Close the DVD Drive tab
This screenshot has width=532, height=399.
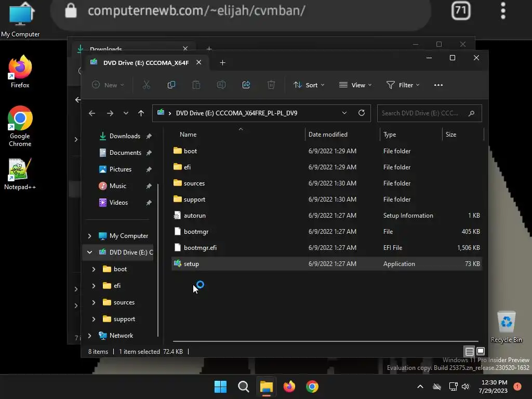coord(199,62)
